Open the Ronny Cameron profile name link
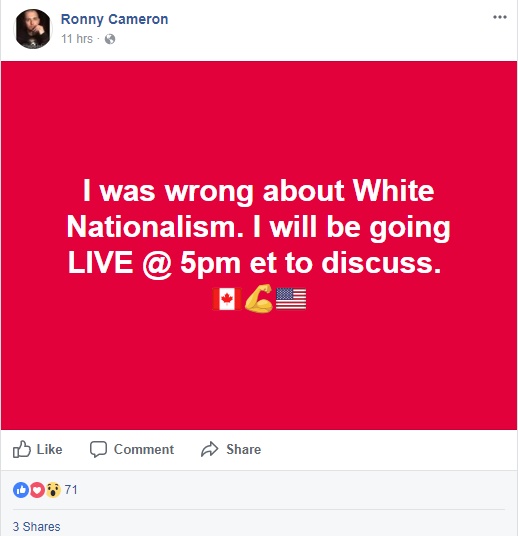The width and height of the screenshot is (518, 536). pyautogui.click(x=115, y=19)
